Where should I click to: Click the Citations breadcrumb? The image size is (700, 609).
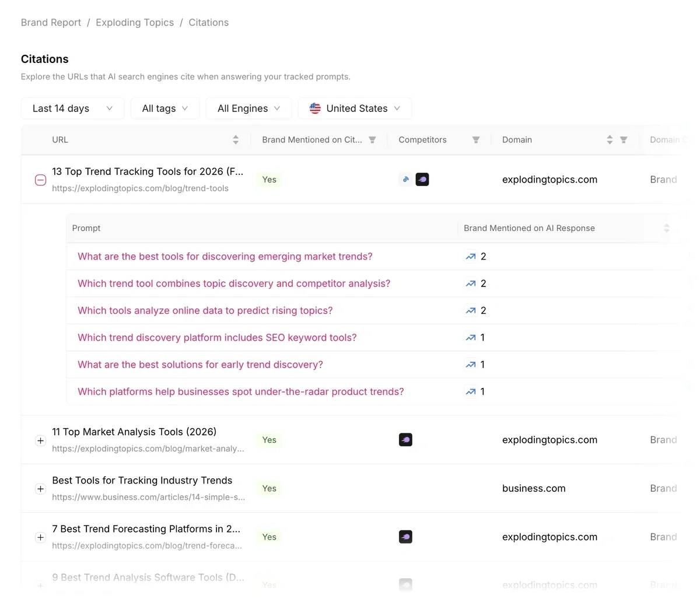[208, 23]
